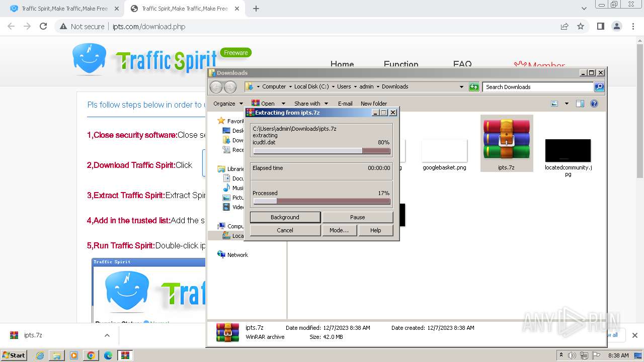Screen dimensions: 644x362
Task: Click Share with menu
Action: [311, 104]
